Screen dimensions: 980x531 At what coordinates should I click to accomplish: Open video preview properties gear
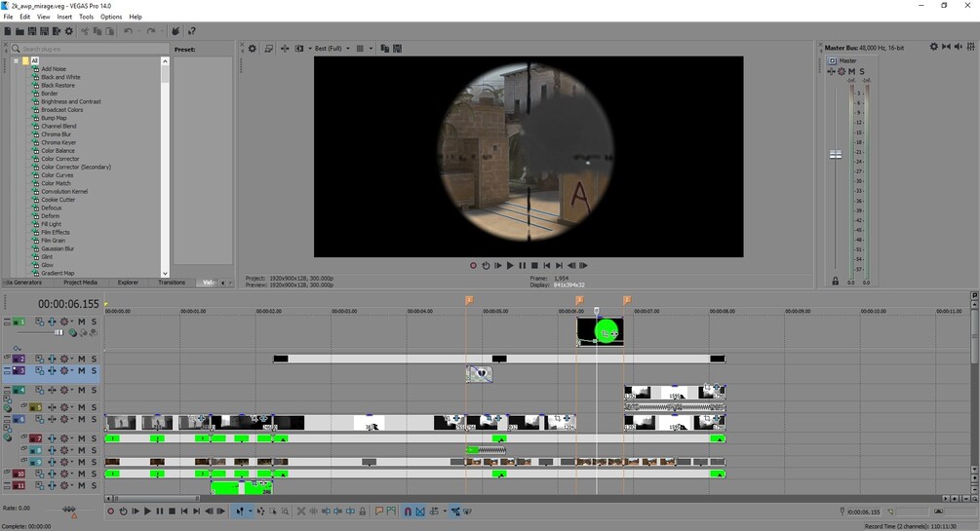tap(253, 48)
